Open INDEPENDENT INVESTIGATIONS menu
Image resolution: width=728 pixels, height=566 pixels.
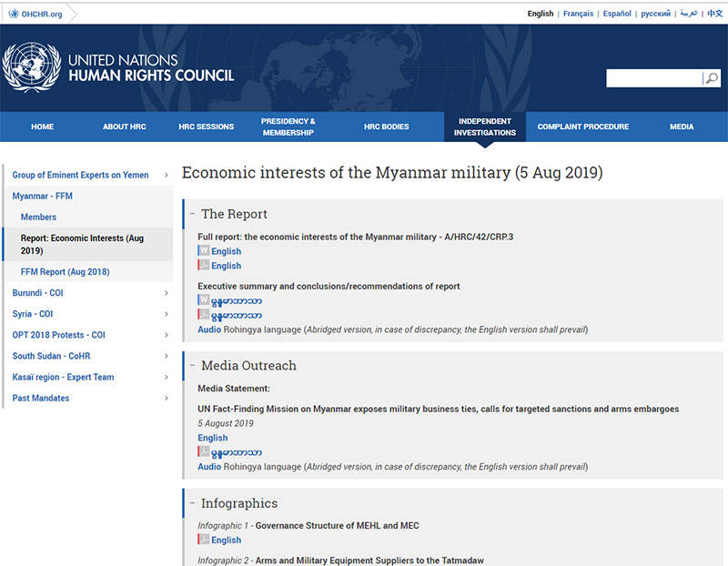point(485,126)
